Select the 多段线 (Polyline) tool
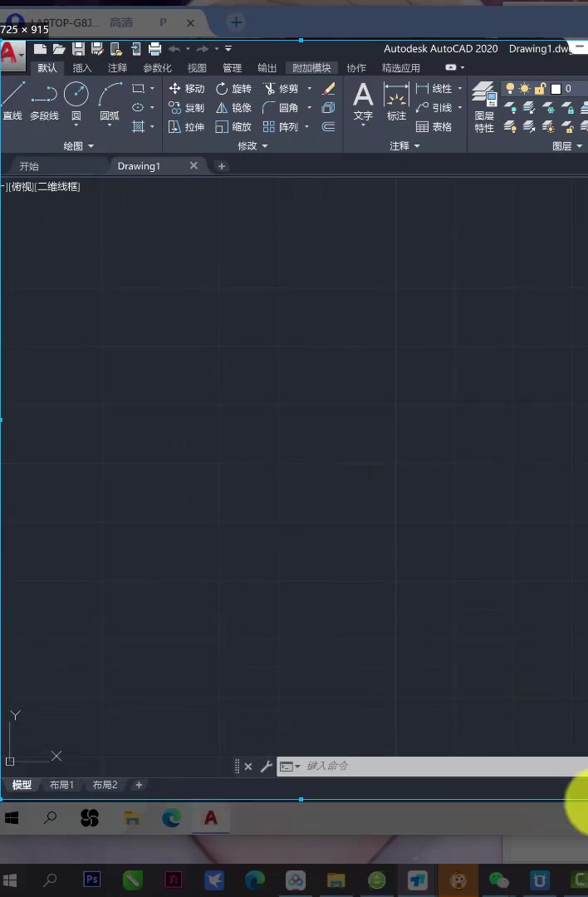This screenshot has height=897, width=588. [44, 101]
